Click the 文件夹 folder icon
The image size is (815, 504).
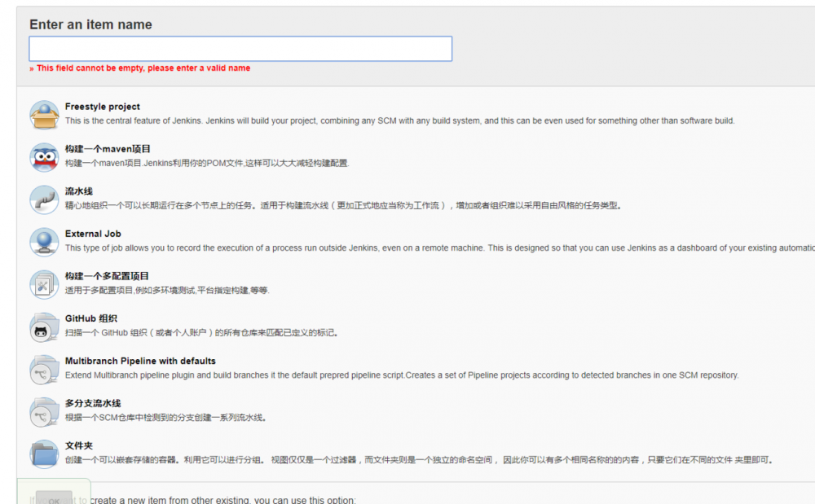click(44, 453)
